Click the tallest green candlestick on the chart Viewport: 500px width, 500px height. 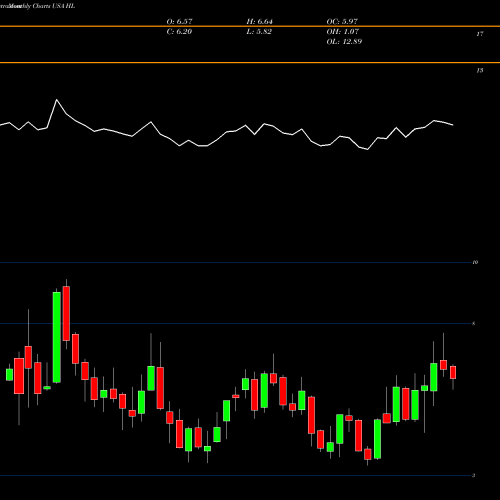point(57,337)
